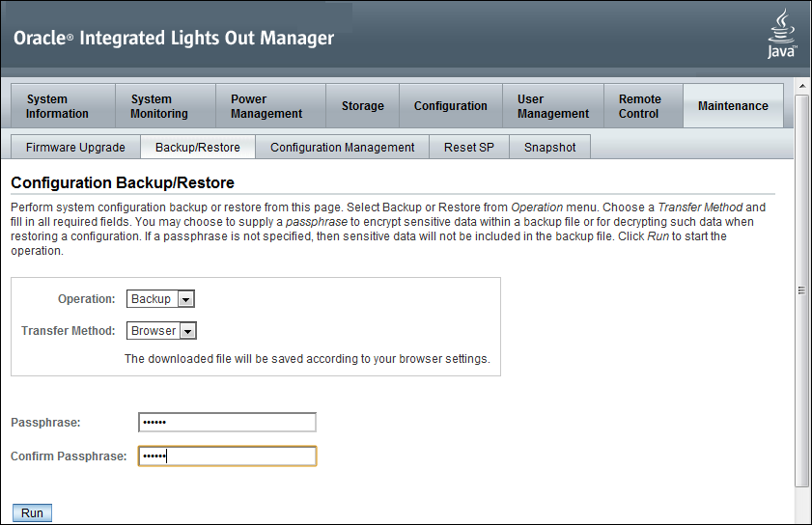The width and height of the screenshot is (812, 525).
Task: Click the vertical scrollbar thumb
Action: (802, 290)
